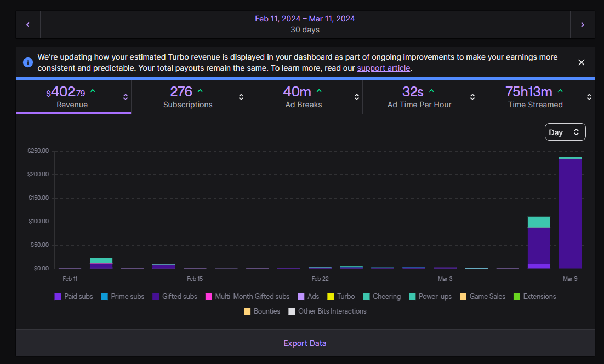Toggle Prime subs legend series
604x364 pixels.
coord(122,297)
